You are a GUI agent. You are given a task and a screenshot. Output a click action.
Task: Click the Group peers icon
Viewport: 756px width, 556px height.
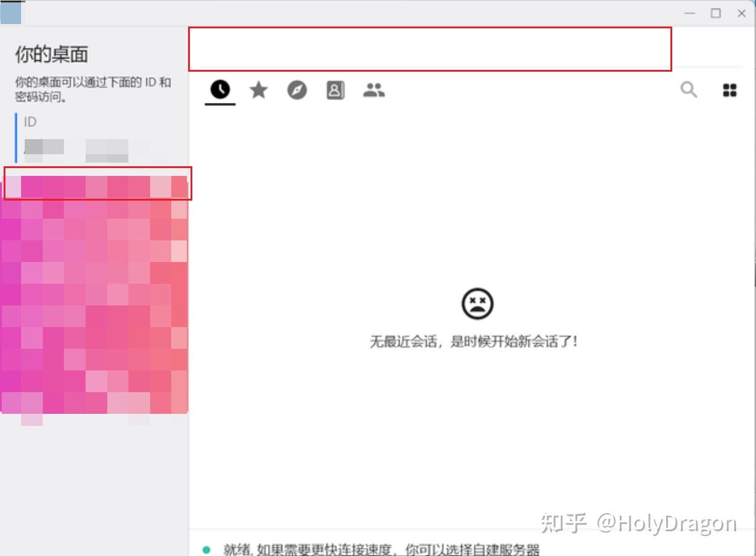(x=374, y=89)
